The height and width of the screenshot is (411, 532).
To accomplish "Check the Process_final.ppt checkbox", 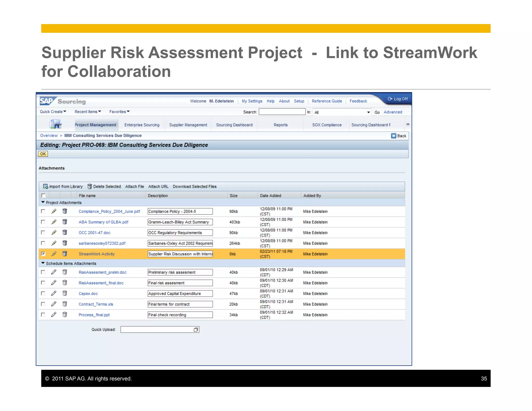I will 43,315.
